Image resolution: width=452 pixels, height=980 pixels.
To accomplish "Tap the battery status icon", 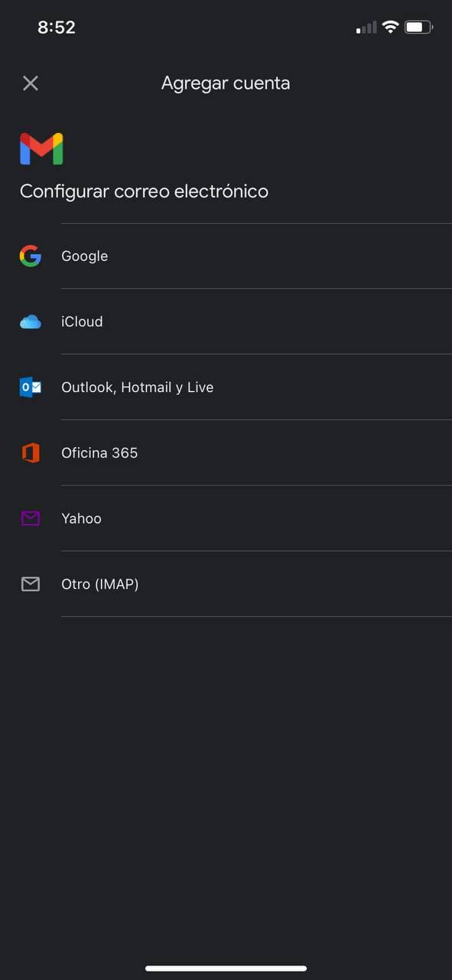I will (x=418, y=27).
